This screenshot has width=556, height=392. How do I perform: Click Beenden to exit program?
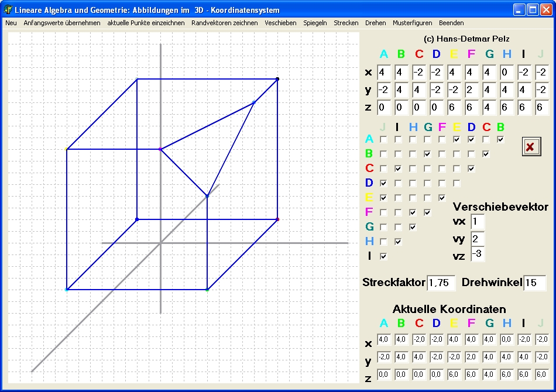click(451, 23)
